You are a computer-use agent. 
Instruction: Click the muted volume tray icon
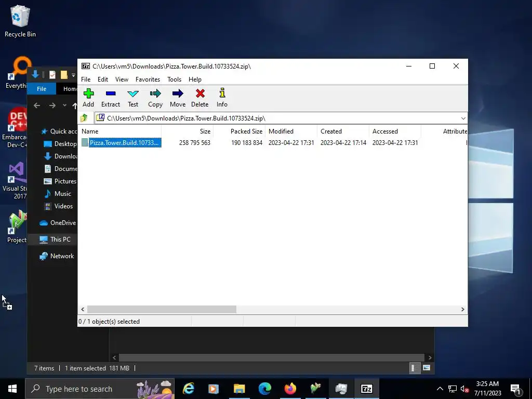click(x=465, y=389)
